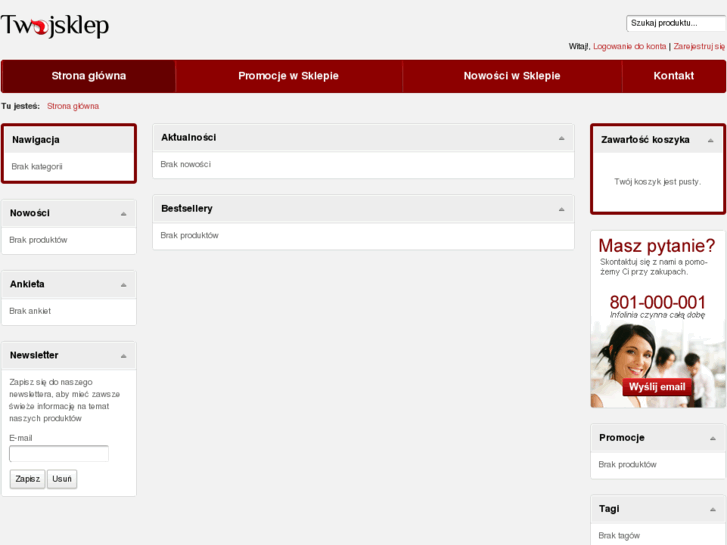
Task: Click the Wyślij email button
Action: pyautogui.click(x=657, y=387)
